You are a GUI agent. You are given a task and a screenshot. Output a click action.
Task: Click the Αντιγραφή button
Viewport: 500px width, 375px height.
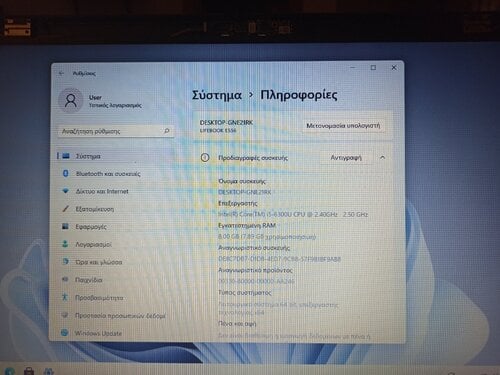(x=346, y=157)
